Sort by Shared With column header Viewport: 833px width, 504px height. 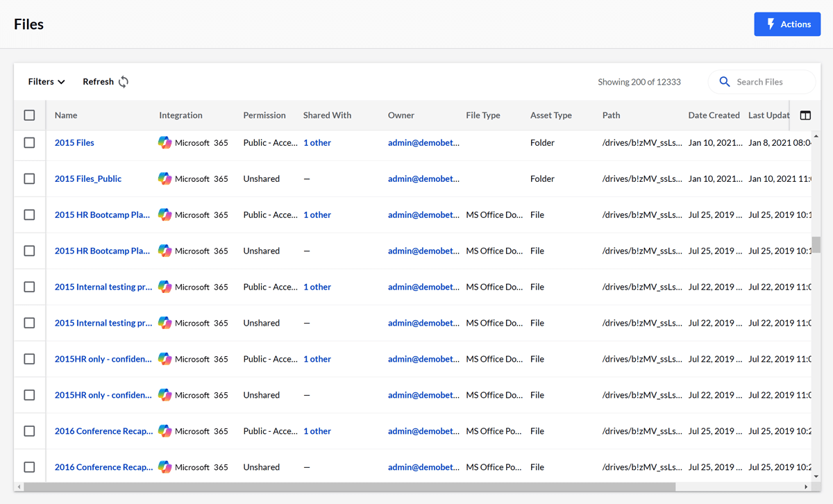(327, 115)
